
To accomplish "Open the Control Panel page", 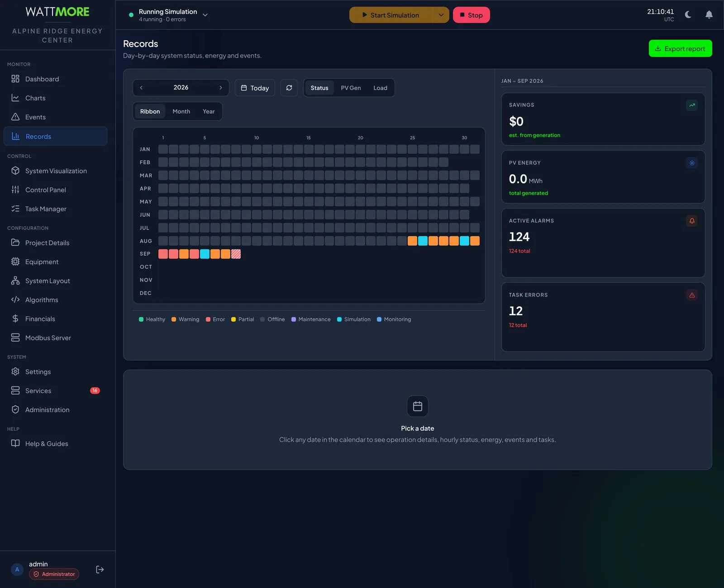I will pos(55,190).
